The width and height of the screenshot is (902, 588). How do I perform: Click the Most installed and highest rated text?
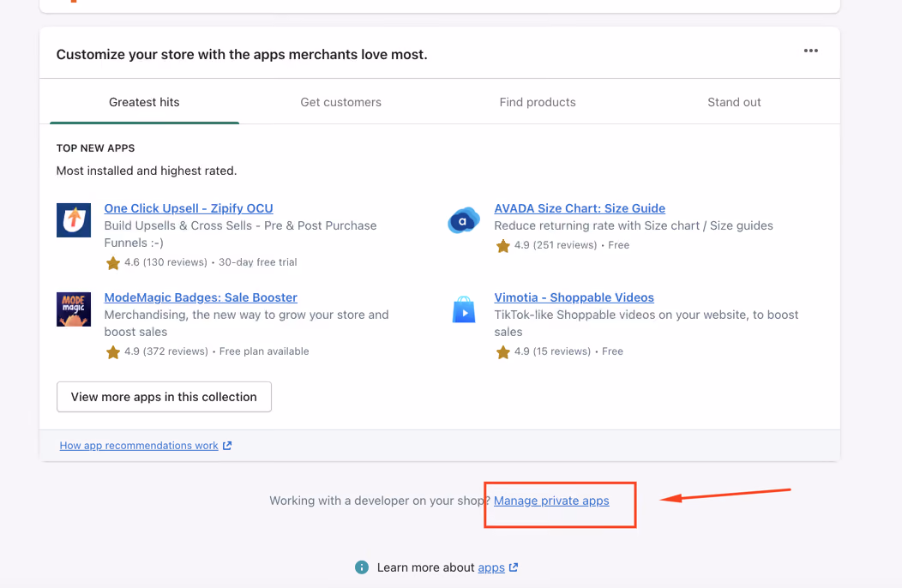(147, 171)
